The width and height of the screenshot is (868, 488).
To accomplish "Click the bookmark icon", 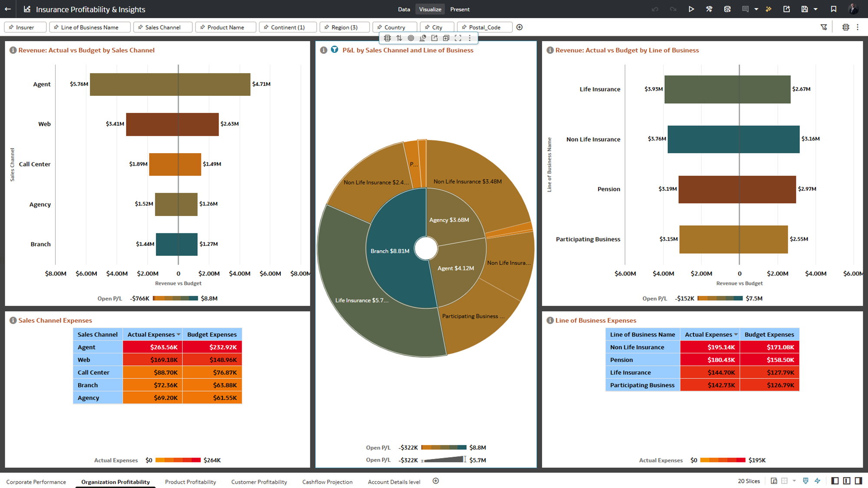I will coord(833,9).
